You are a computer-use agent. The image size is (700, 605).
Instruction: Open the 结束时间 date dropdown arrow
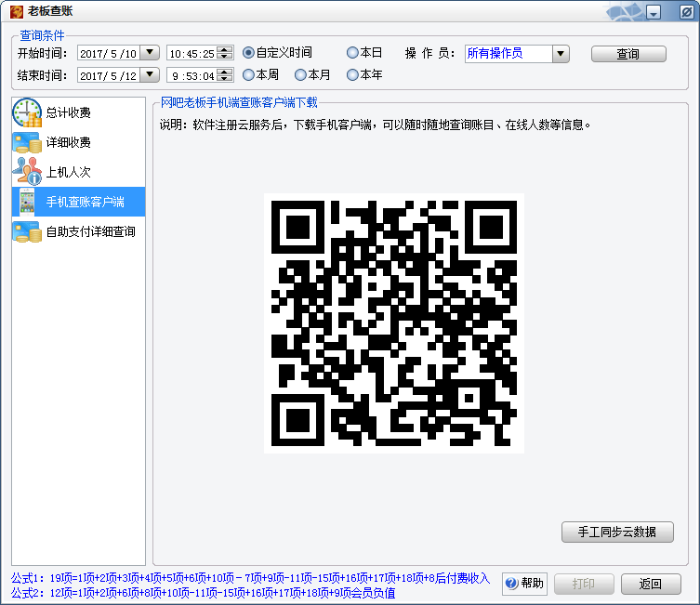click(x=150, y=74)
